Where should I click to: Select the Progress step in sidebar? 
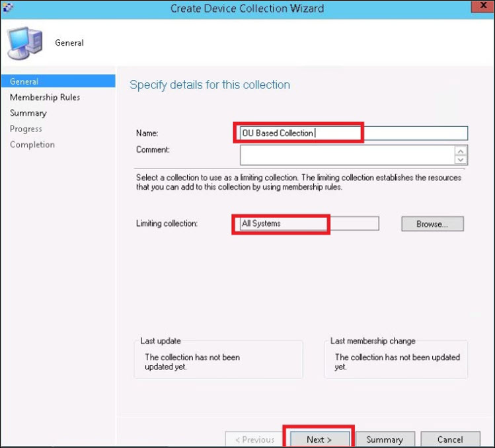pyautogui.click(x=26, y=129)
